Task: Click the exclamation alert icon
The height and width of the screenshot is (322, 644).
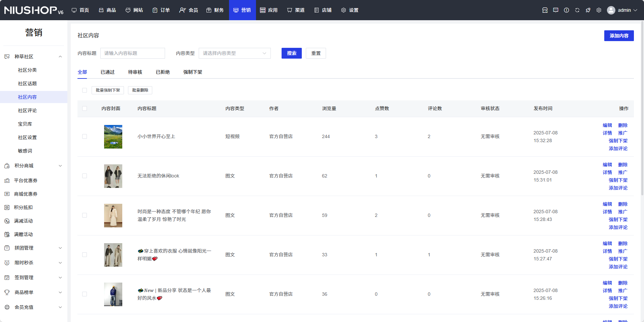Action: point(566,10)
